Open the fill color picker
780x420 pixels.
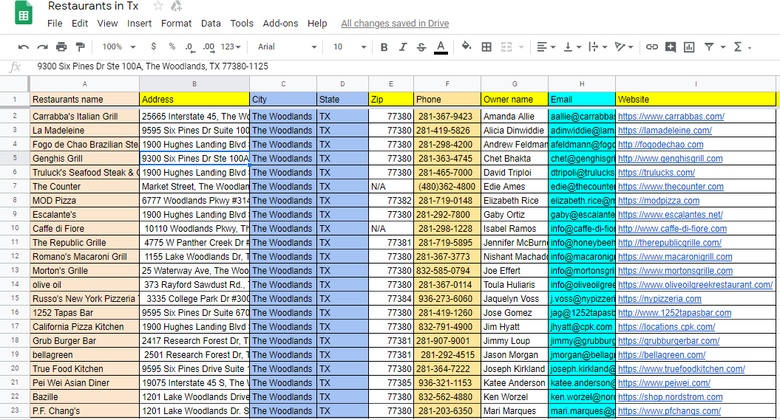tap(465, 47)
